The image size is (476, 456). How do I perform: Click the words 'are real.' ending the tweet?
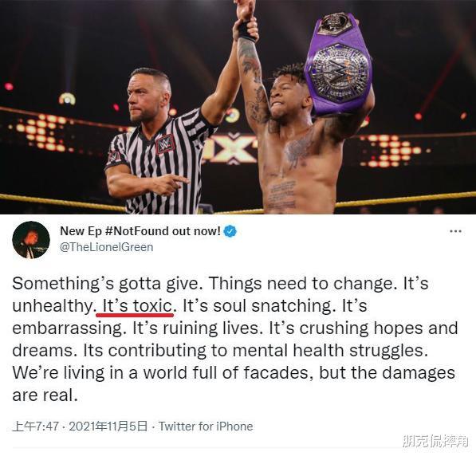click(45, 395)
